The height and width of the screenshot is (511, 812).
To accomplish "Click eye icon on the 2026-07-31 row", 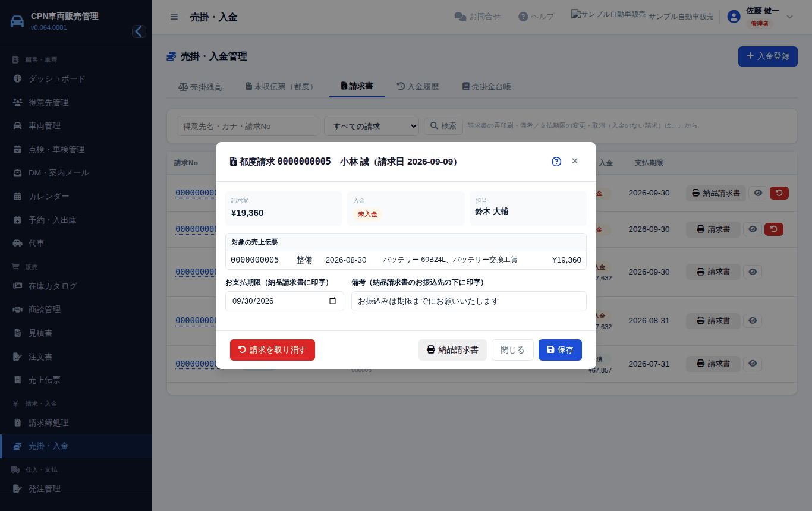I will 753,364.
